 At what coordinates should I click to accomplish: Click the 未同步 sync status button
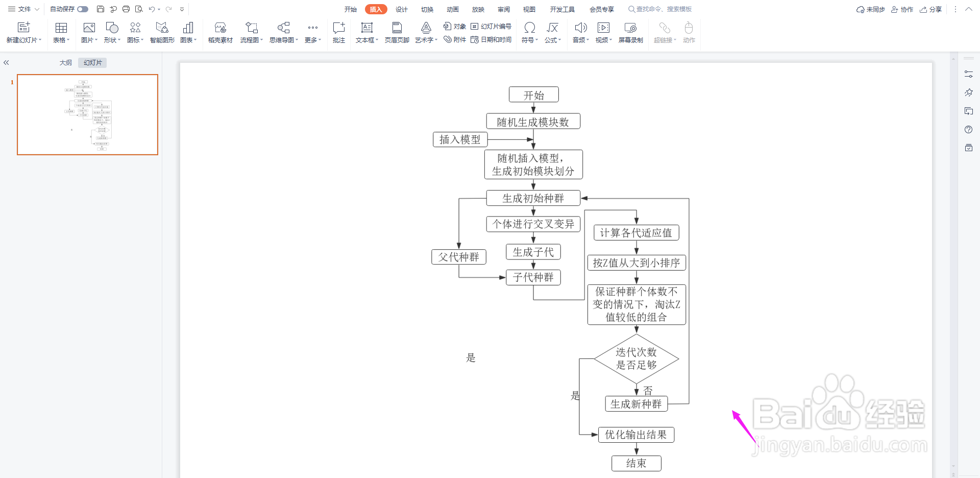[871, 9]
